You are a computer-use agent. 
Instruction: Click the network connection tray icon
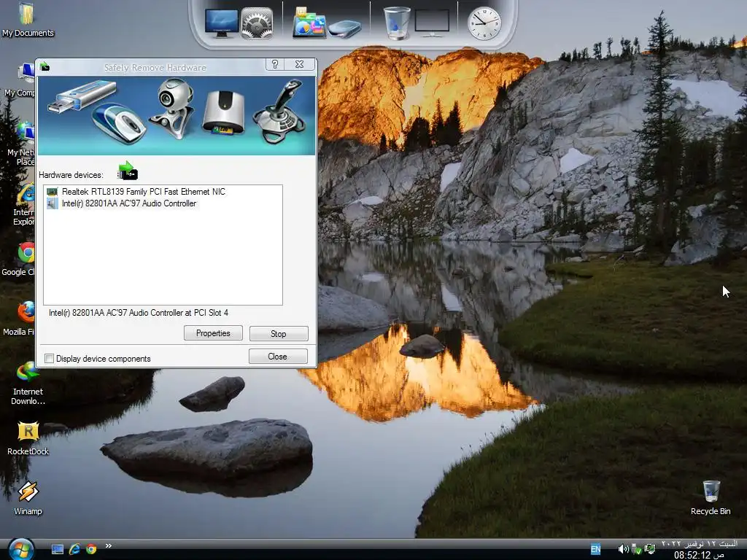click(x=650, y=550)
